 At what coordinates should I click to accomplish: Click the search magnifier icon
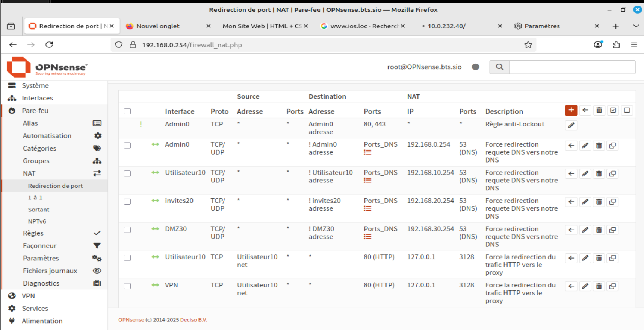click(x=499, y=67)
